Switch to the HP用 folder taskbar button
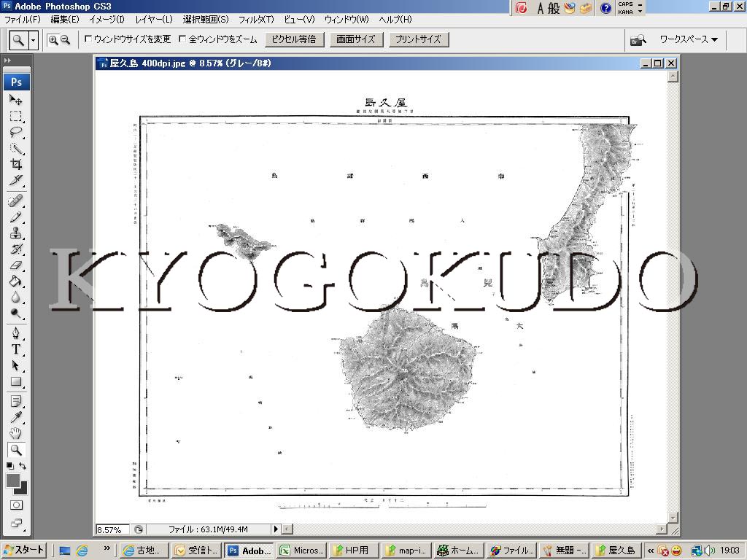Image resolution: width=747 pixels, height=560 pixels. pos(354,551)
